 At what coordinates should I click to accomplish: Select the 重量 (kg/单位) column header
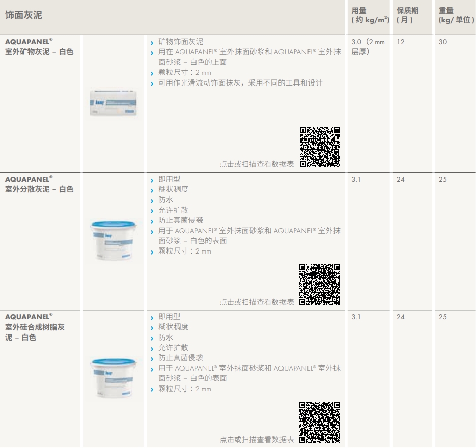click(456, 15)
